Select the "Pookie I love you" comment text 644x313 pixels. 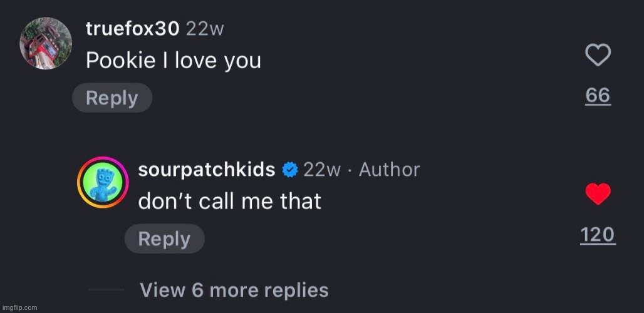coord(173,61)
